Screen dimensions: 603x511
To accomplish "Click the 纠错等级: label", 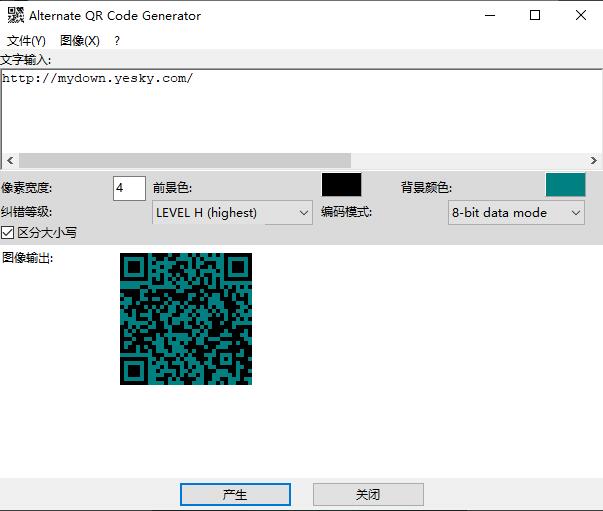I will tap(26, 211).
